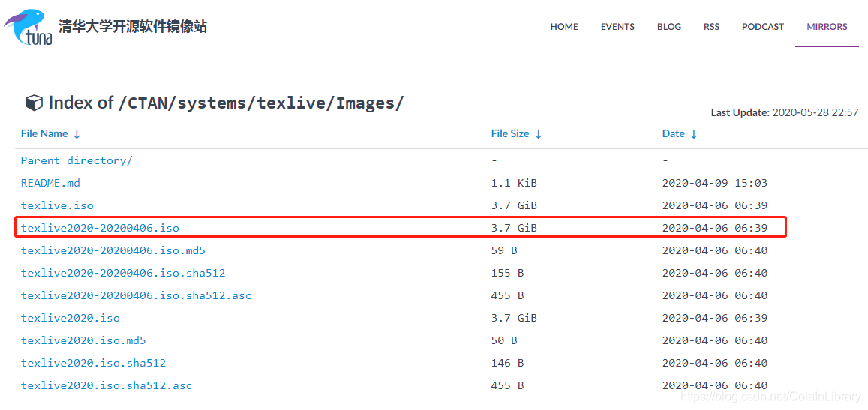Click the 1.1 KiB size of README.md

click(x=514, y=183)
